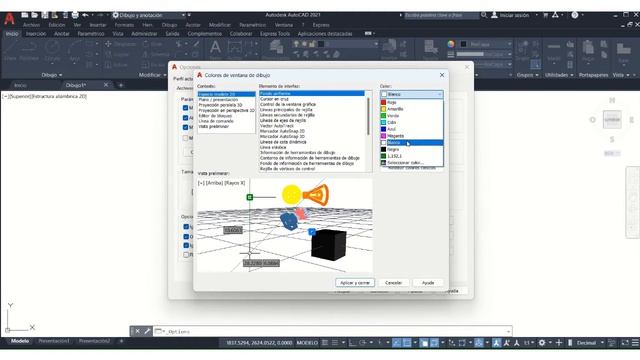The height and width of the screenshot is (360, 640).
Task: Switch to the Inserción ribbon tab
Action: click(x=36, y=34)
